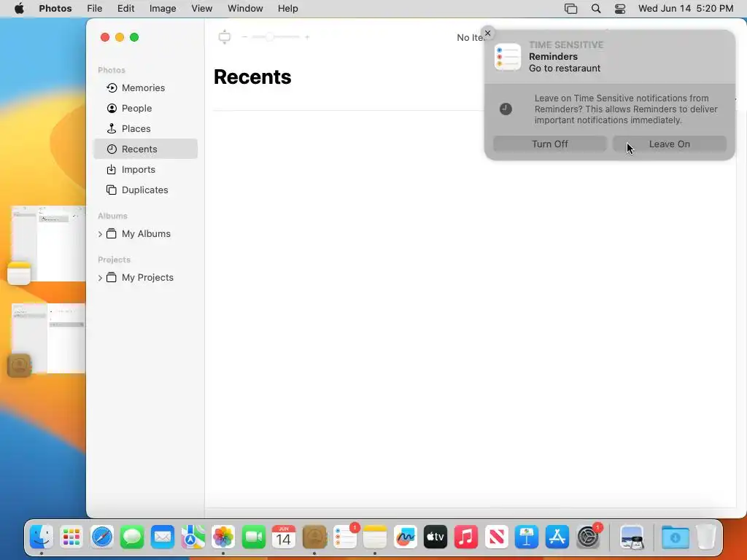Open Apple TV from the Dock

(436, 537)
